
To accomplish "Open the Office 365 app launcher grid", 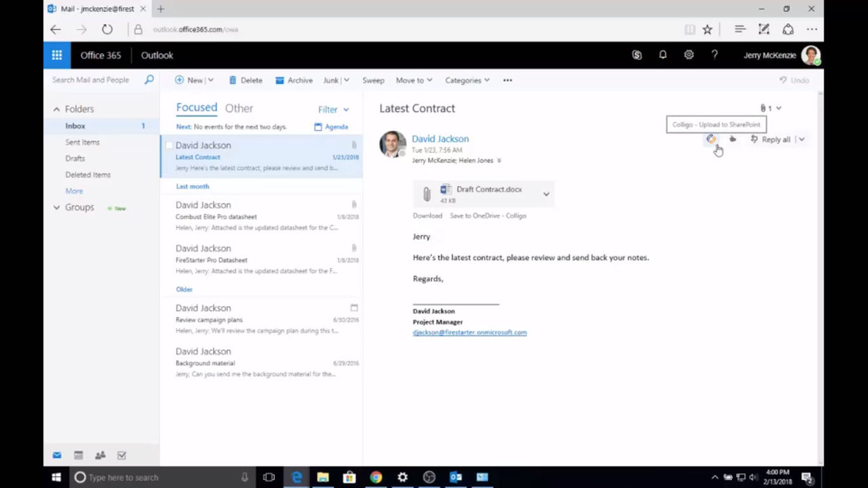I will click(x=57, y=55).
